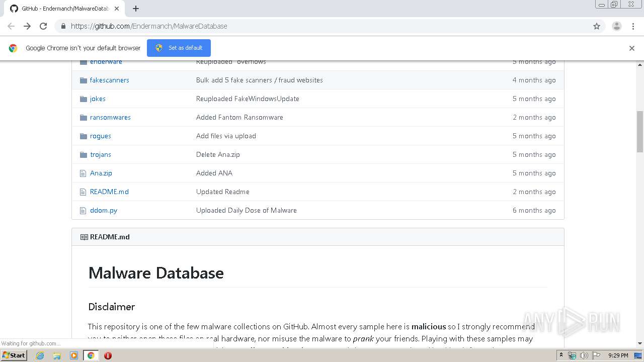Click the jokes folder icon
Image resolution: width=644 pixels, height=362 pixels.
[x=84, y=99]
